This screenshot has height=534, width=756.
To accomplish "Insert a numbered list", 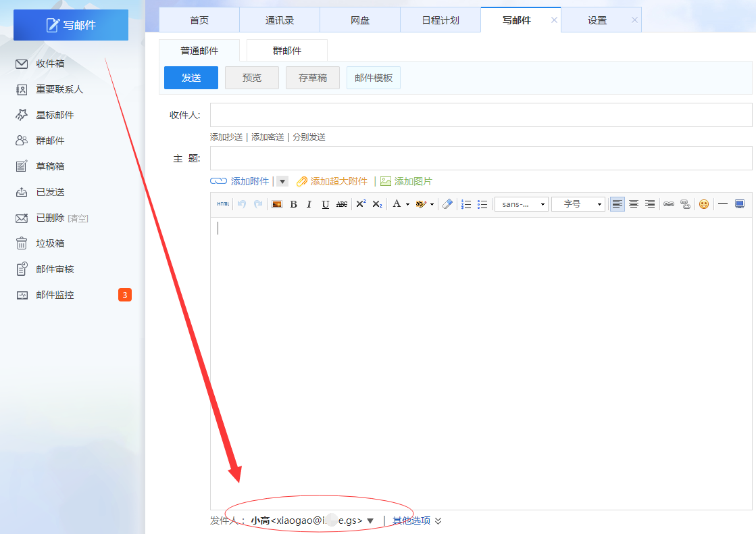I will [465, 204].
